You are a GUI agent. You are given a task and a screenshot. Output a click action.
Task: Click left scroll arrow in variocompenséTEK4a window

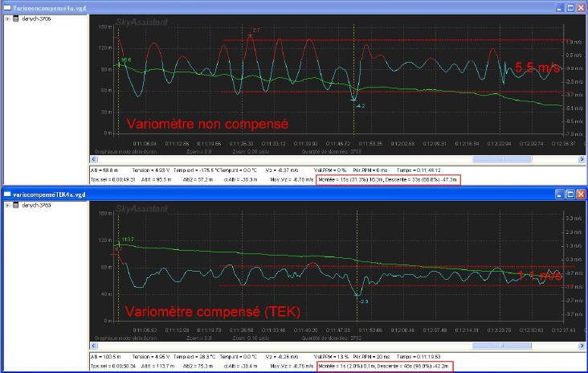tap(94, 346)
